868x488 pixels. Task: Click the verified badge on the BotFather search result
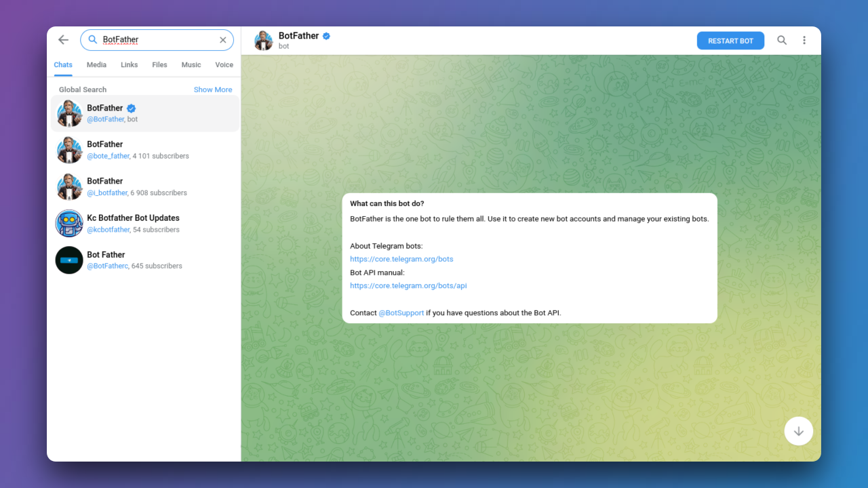point(132,108)
